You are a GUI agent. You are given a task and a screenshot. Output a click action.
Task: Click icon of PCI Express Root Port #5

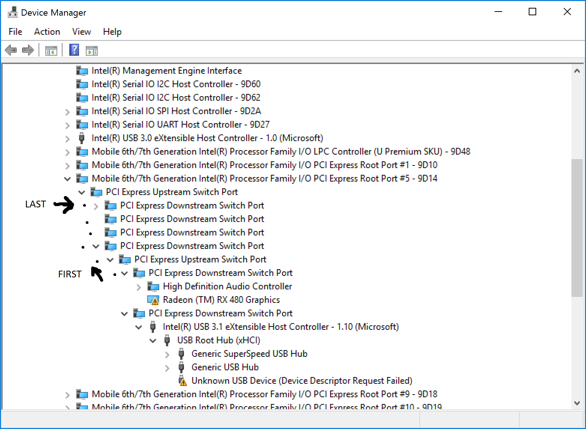click(82, 179)
